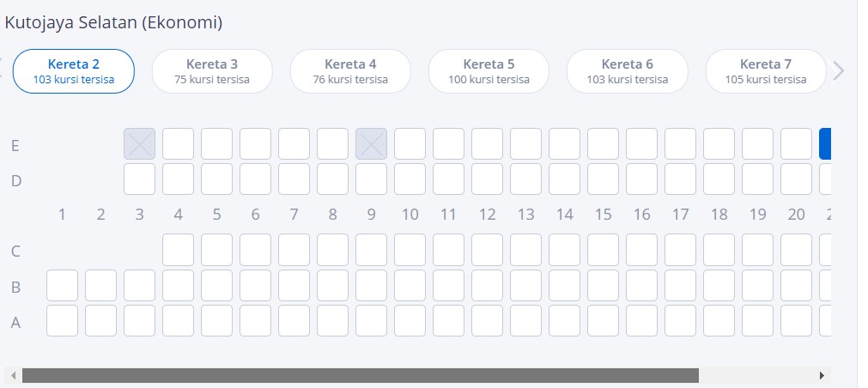Select seat 20A

[796, 321]
